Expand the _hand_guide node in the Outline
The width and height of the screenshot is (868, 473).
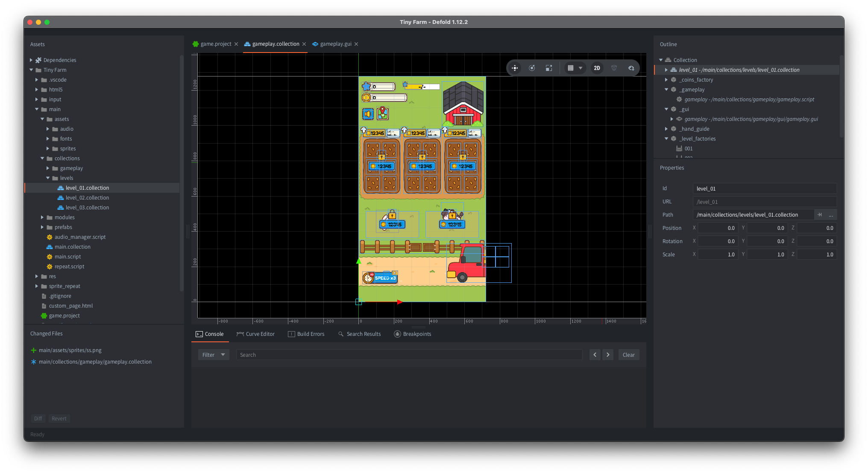666,129
